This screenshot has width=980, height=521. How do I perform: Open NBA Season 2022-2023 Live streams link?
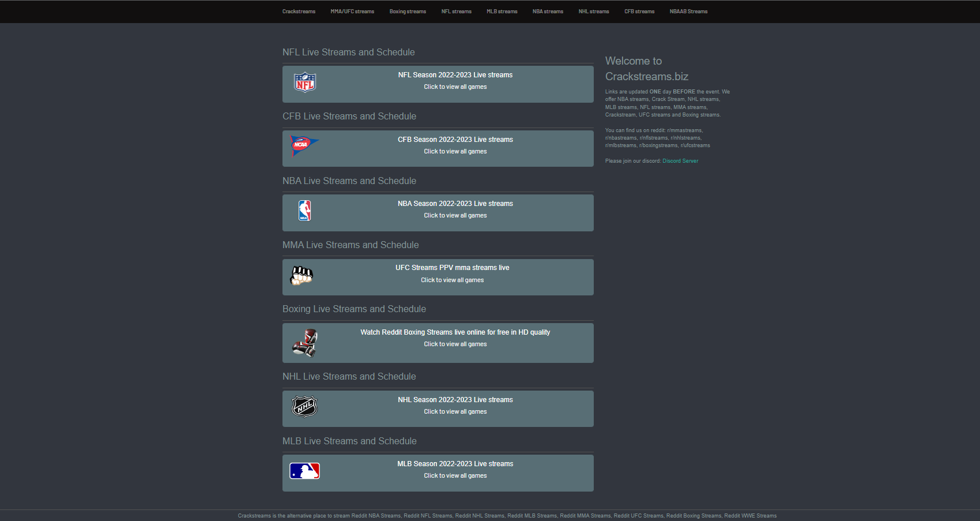[x=455, y=204]
